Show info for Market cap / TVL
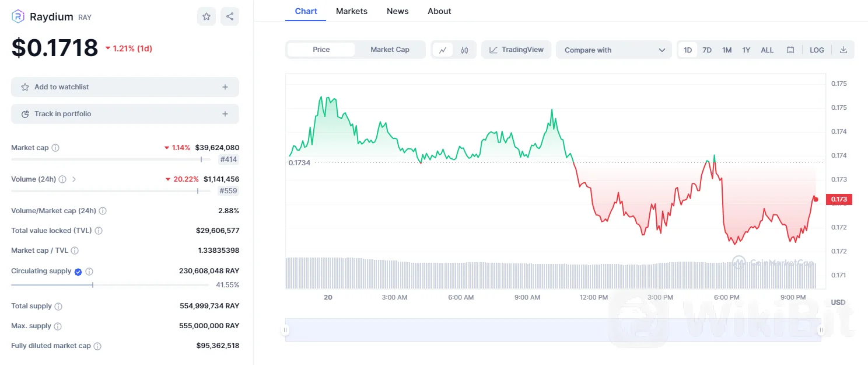Image resolution: width=868 pixels, height=365 pixels. click(x=75, y=251)
